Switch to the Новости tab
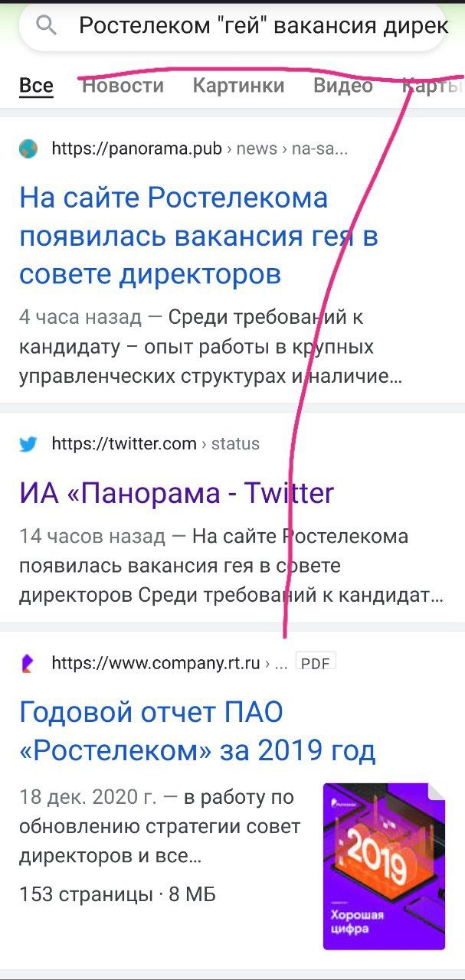 coord(123,86)
